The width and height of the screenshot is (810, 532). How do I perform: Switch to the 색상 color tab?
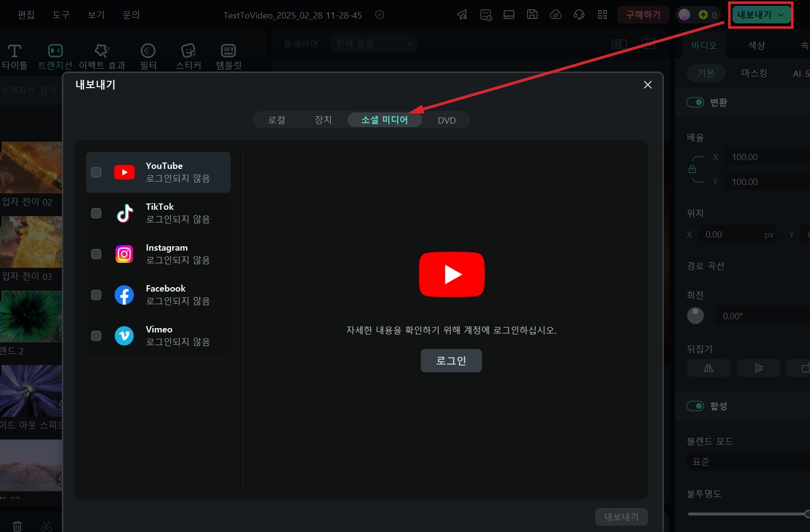pos(756,45)
